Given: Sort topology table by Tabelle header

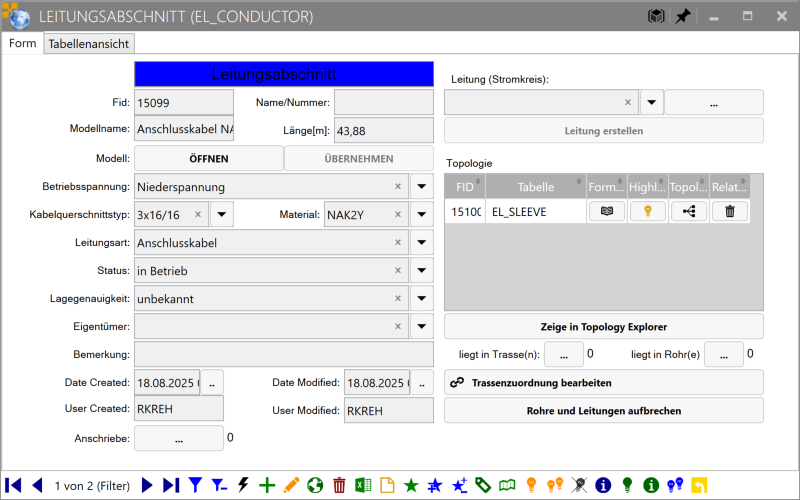Looking at the screenshot, I should (x=536, y=187).
